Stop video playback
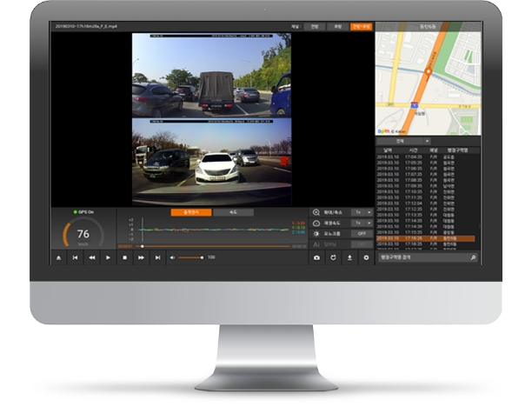The width and height of the screenshot is (532, 420). (x=124, y=258)
